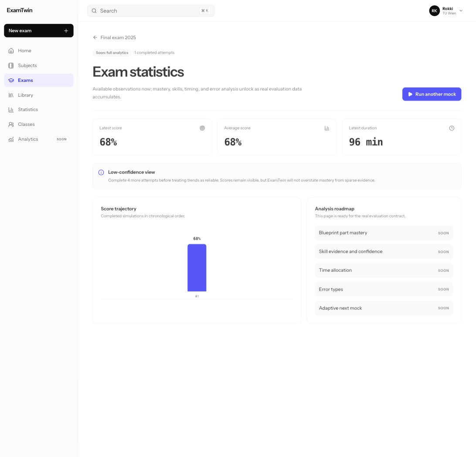Viewport: 476px width, 457px height.
Task: Select the Time allocation row
Action: point(384,271)
